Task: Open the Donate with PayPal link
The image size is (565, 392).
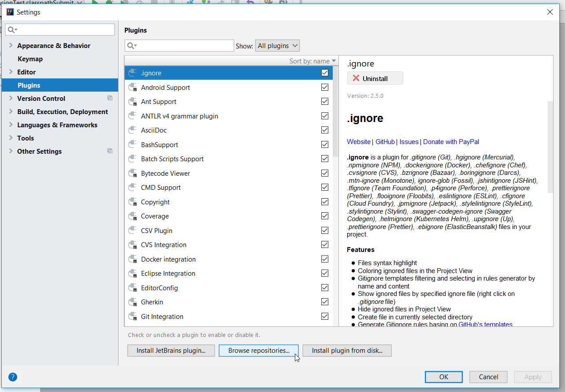Action: tap(451, 142)
